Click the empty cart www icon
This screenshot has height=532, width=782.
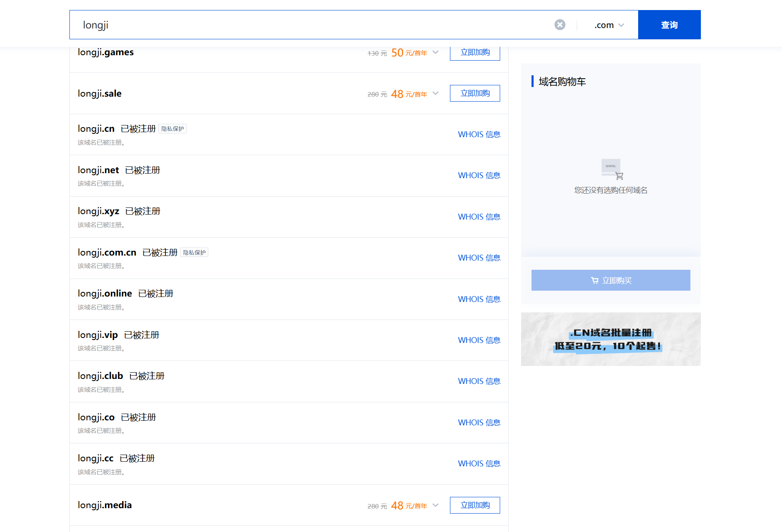(612, 169)
